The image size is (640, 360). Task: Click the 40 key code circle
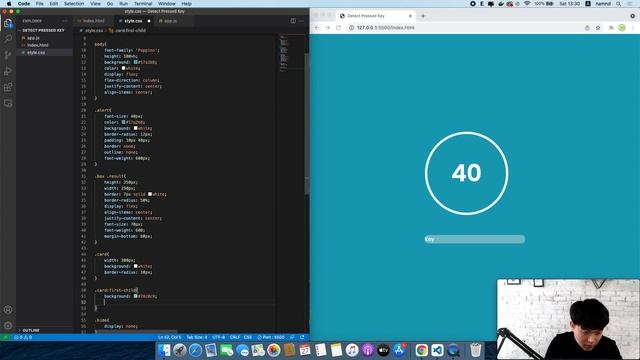pos(467,173)
